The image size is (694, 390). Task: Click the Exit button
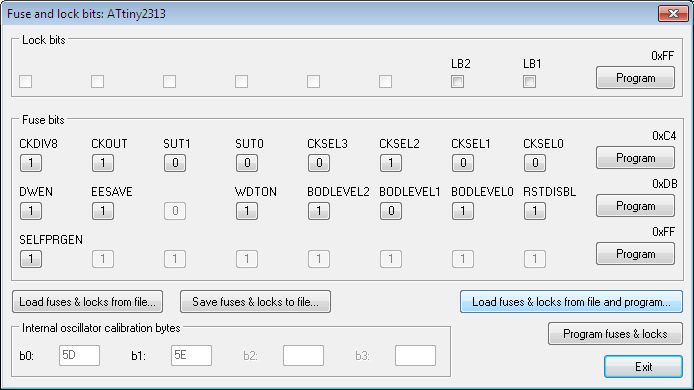643,367
